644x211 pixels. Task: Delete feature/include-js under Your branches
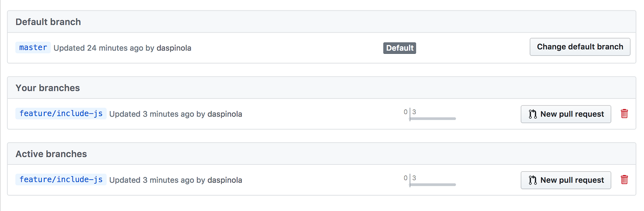coord(624,114)
